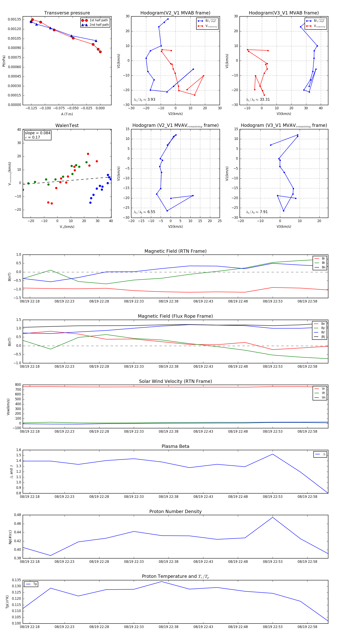Click the "Proton Temperature and Te/Tp" title
This screenshot has width=351, height=644.
coord(175,576)
